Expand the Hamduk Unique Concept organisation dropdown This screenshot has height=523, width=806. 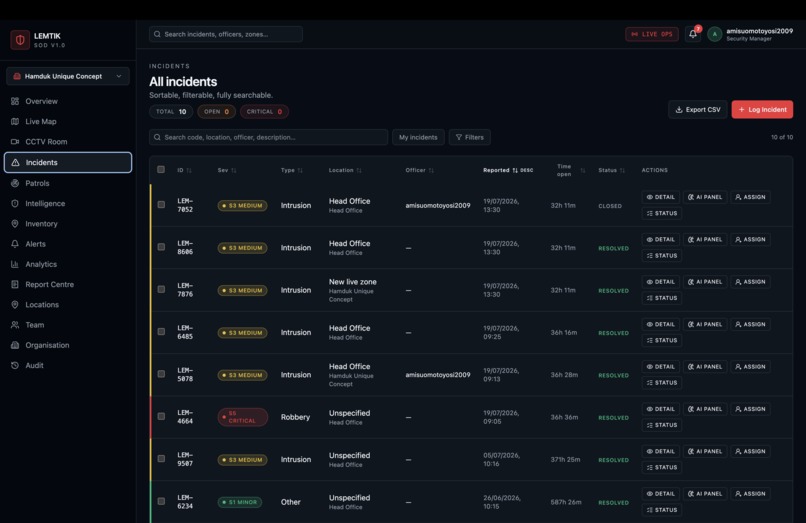[68, 76]
